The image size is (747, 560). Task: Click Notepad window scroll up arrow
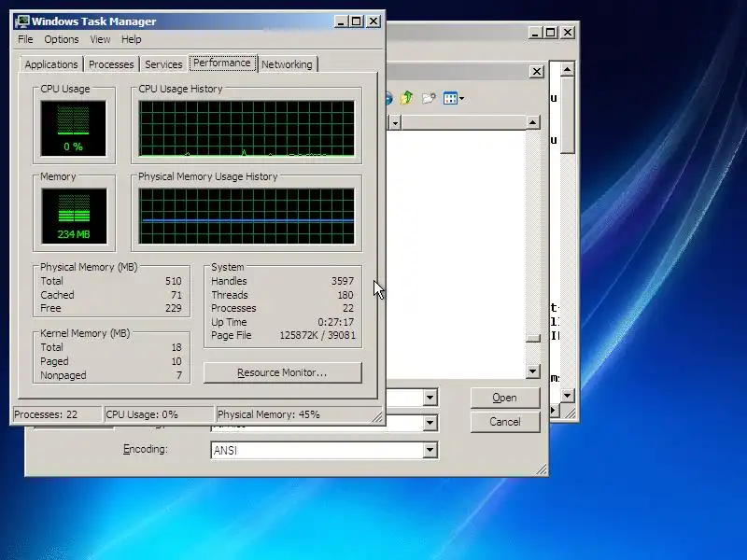(x=567, y=69)
